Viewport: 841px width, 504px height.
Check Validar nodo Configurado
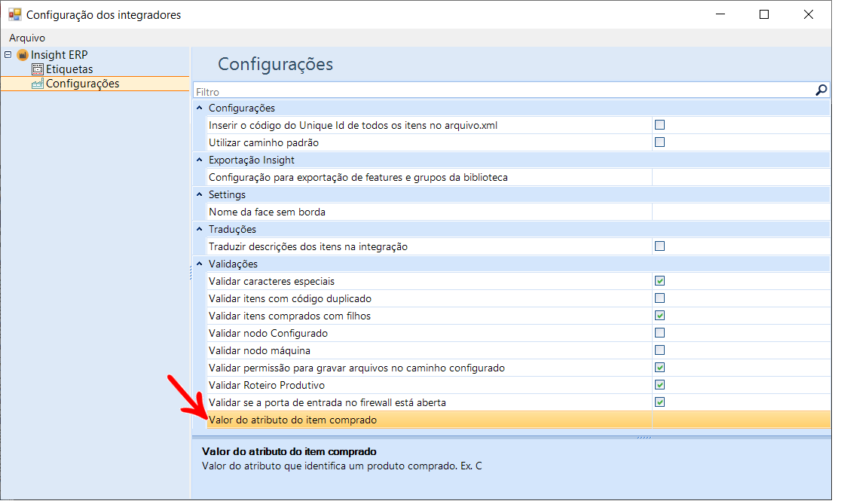pyautogui.click(x=659, y=333)
